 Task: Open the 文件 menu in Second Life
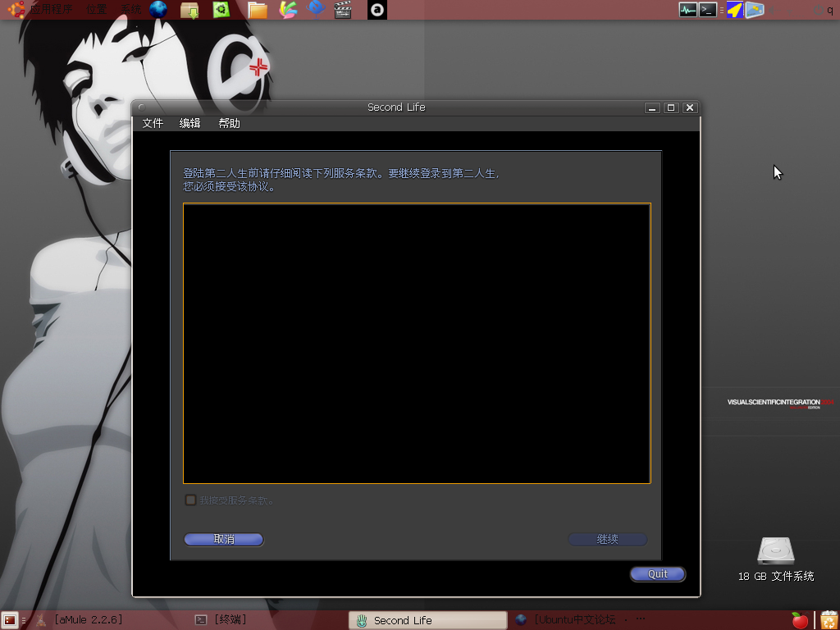coord(153,124)
